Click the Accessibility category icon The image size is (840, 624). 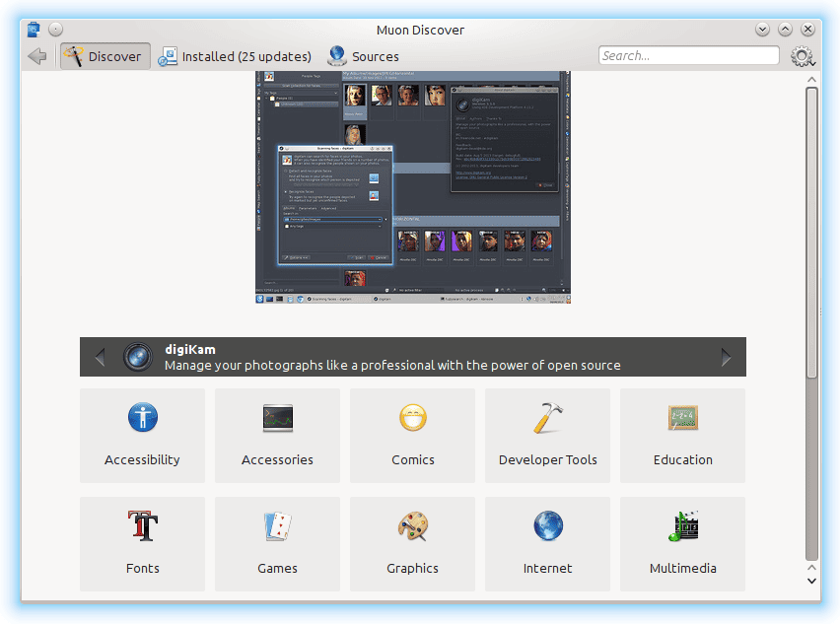[143, 417]
